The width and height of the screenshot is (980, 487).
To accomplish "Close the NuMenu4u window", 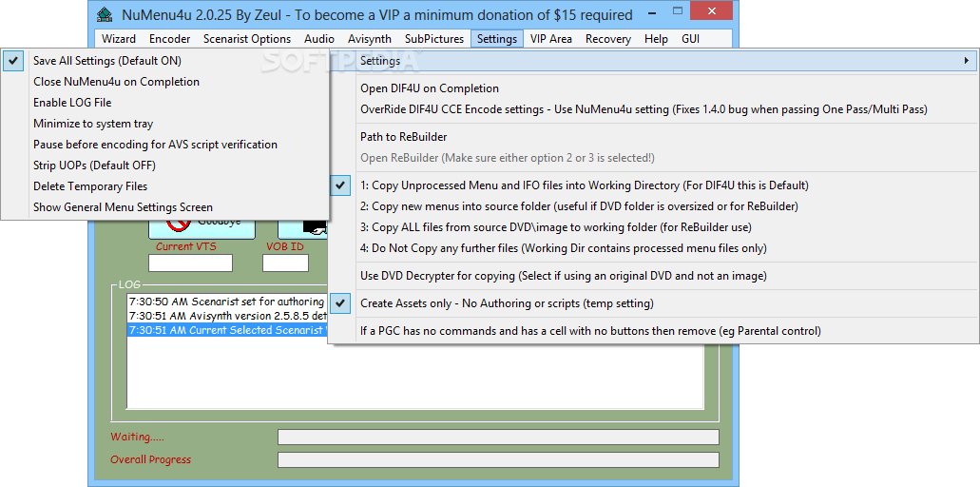I will 712,11.
